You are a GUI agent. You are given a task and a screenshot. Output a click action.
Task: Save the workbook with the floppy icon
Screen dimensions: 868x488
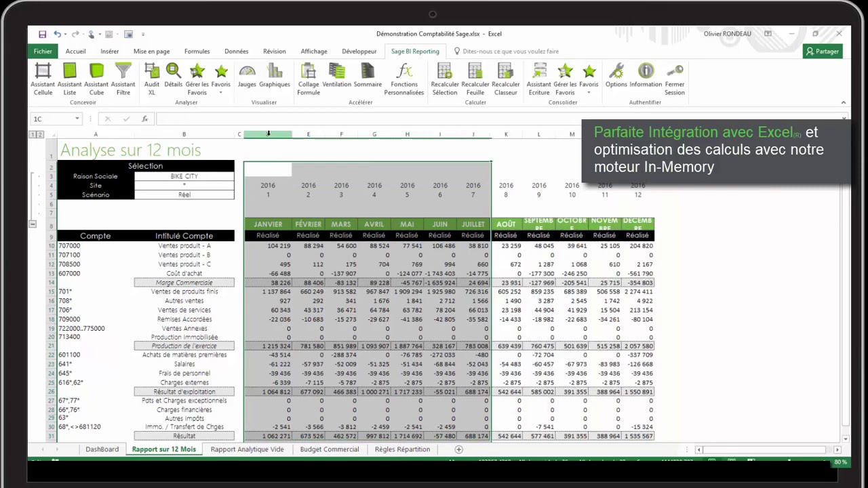coord(42,34)
